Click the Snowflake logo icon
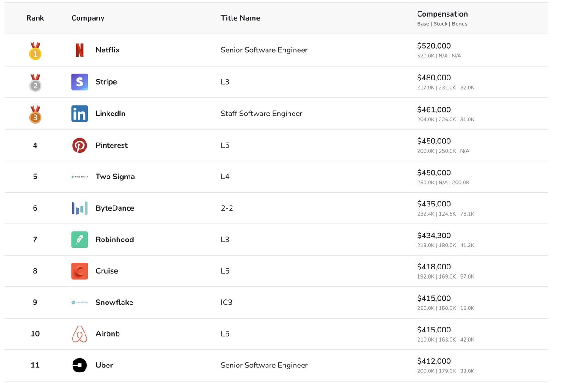The image size is (588, 383). (79, 303)
